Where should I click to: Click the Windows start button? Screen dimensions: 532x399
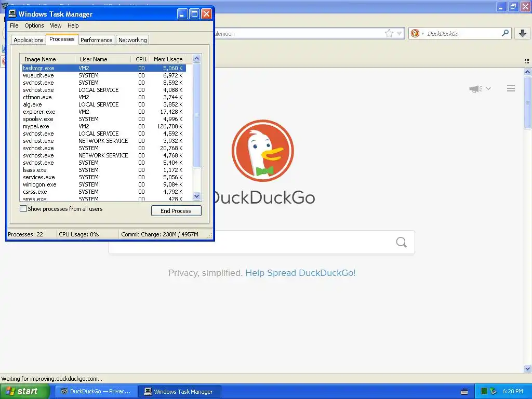[x=25, y=391]
